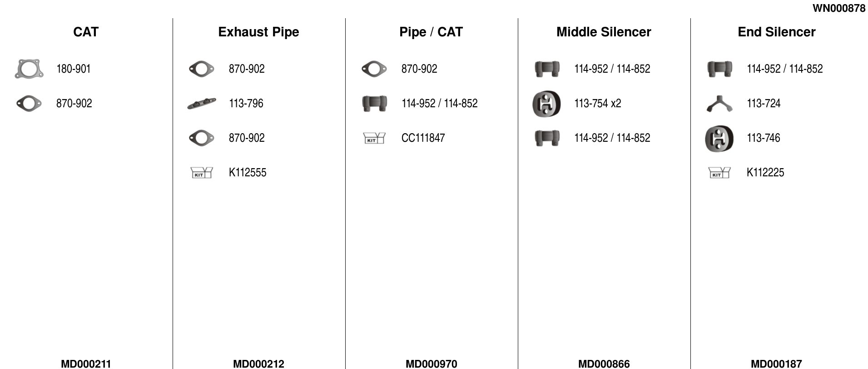Image resolution: width=868 pixels, height=369 pixels.
Task: Select the 113-746 rubber mount icon
Action: coord(719,138)
